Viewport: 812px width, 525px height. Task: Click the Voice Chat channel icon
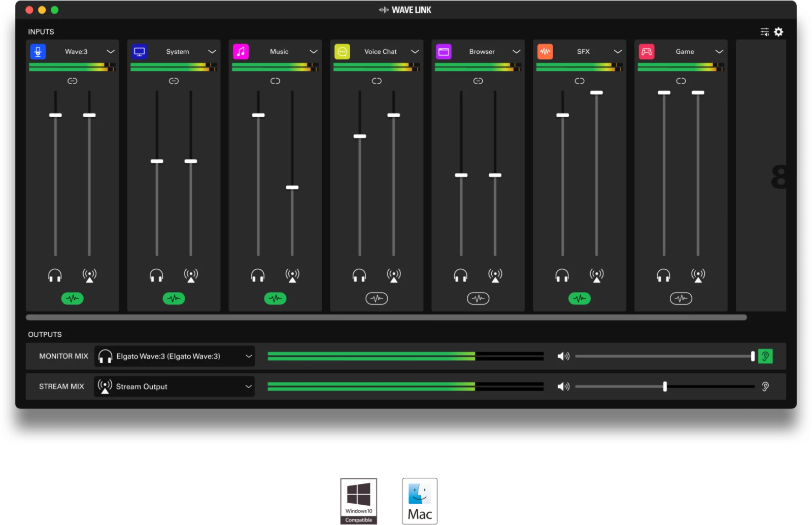[343, 51]
